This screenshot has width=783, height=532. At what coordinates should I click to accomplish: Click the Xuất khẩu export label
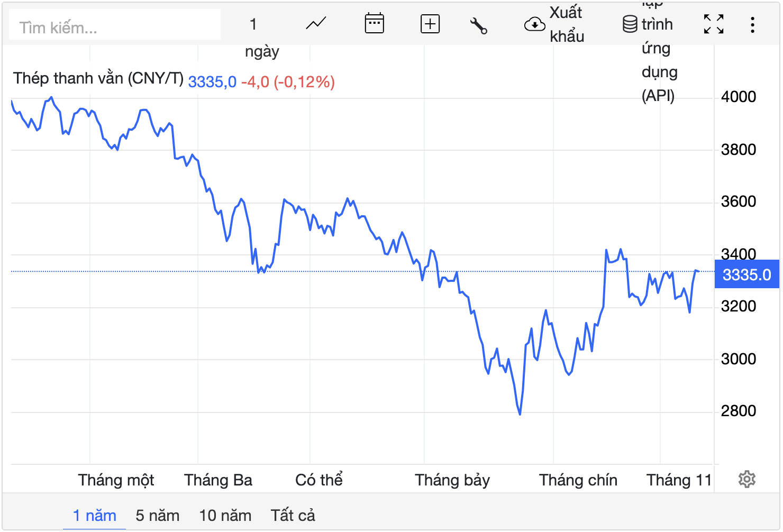567,24
